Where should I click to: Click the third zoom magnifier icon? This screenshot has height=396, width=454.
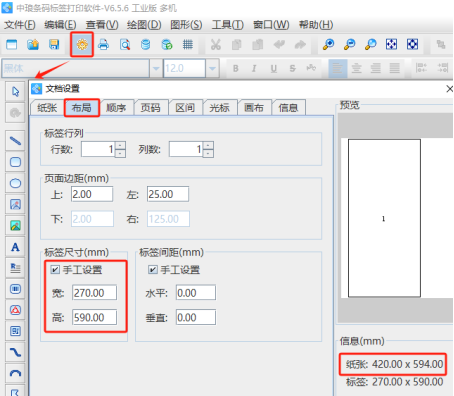[370, 44]
